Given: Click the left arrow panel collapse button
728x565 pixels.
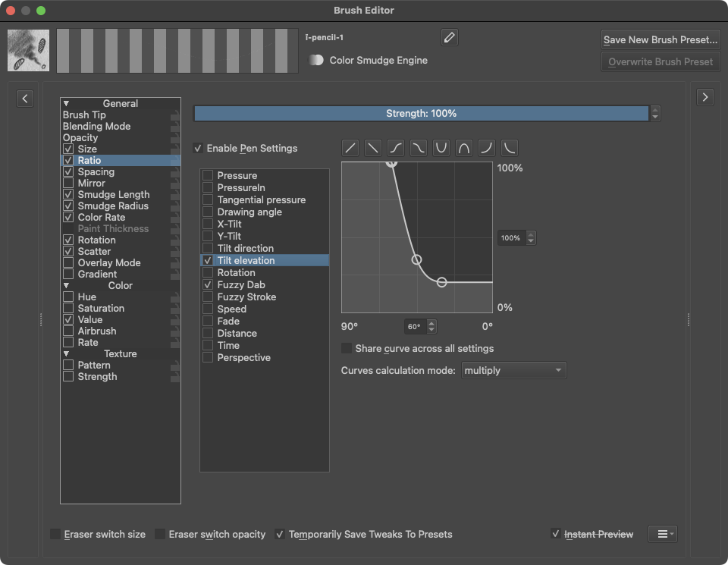Looking at the screenshot, I should (25, 98).
